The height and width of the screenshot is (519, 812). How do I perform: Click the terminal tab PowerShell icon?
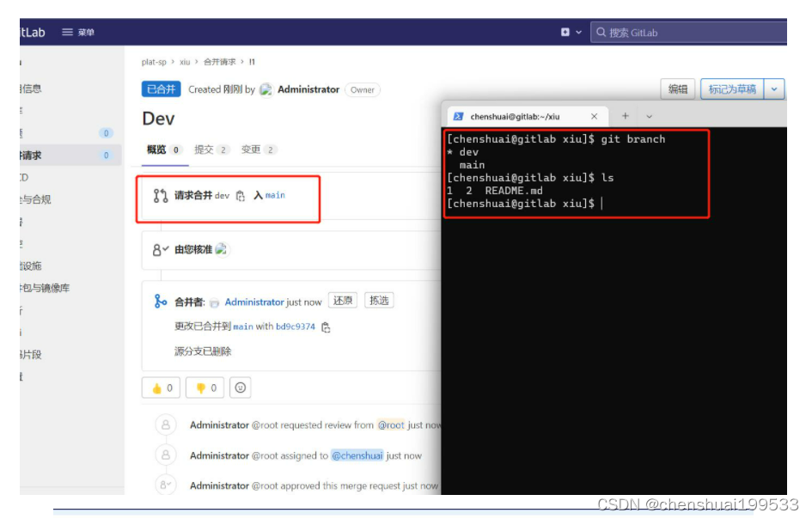[x=458, y=117]
